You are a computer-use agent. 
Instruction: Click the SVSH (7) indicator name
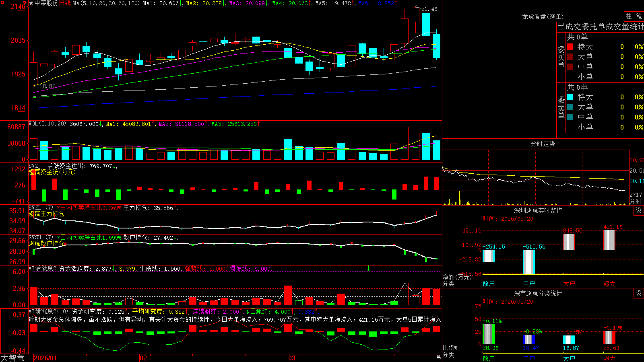[41, 238]
